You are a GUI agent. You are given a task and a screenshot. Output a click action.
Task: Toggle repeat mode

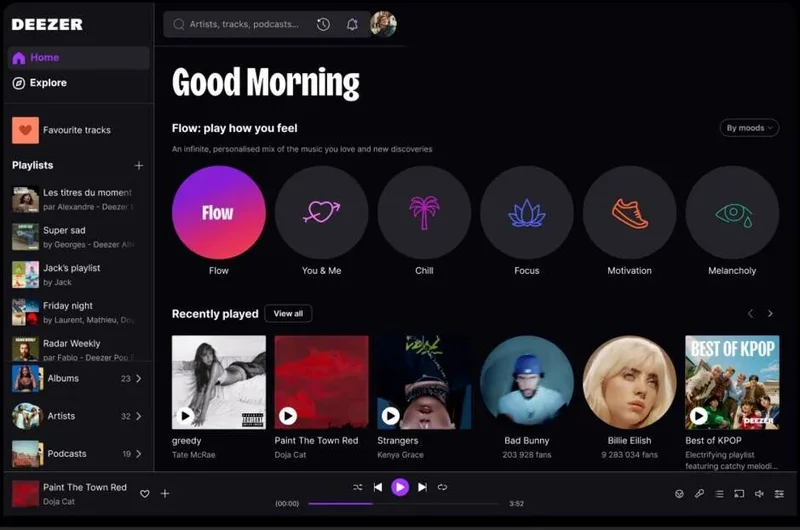pos(442,487)
